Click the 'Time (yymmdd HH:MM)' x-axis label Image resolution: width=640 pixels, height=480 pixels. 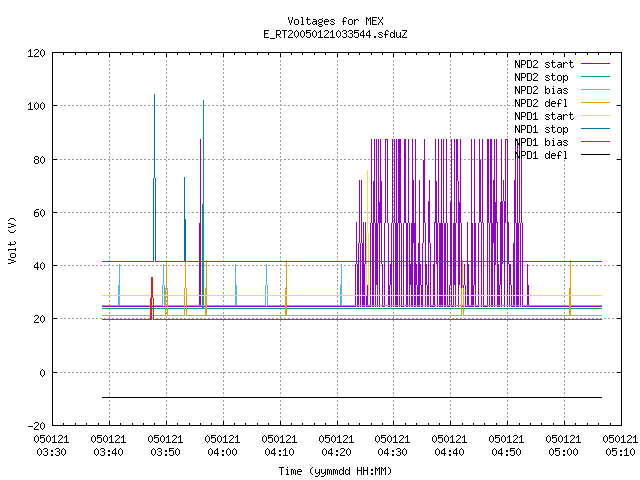point(335,471)
